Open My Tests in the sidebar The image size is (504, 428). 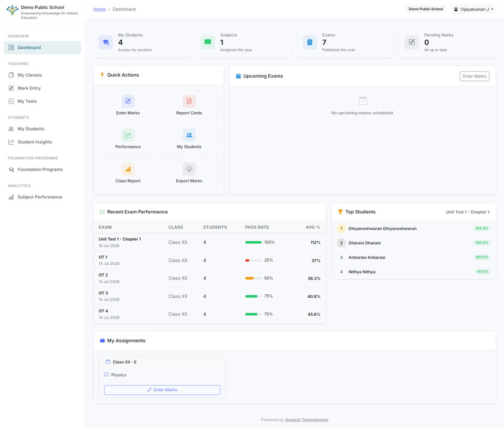tap(43, 101)
